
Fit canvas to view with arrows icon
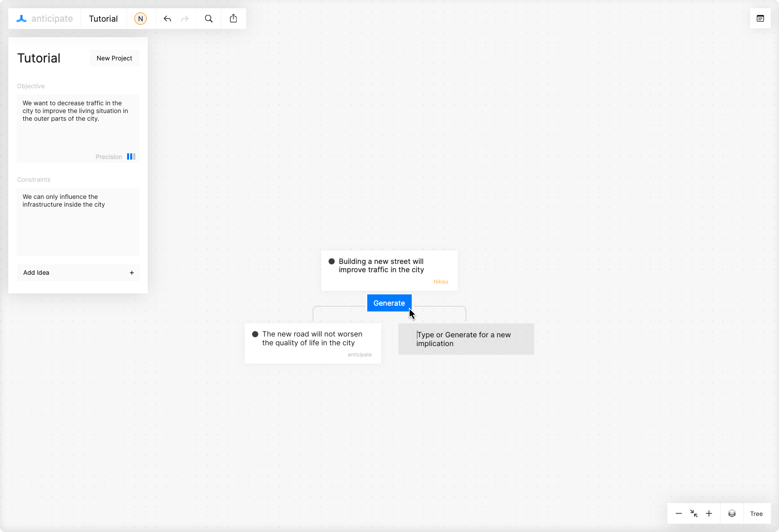pyautogui.click(x=694, y=513)
